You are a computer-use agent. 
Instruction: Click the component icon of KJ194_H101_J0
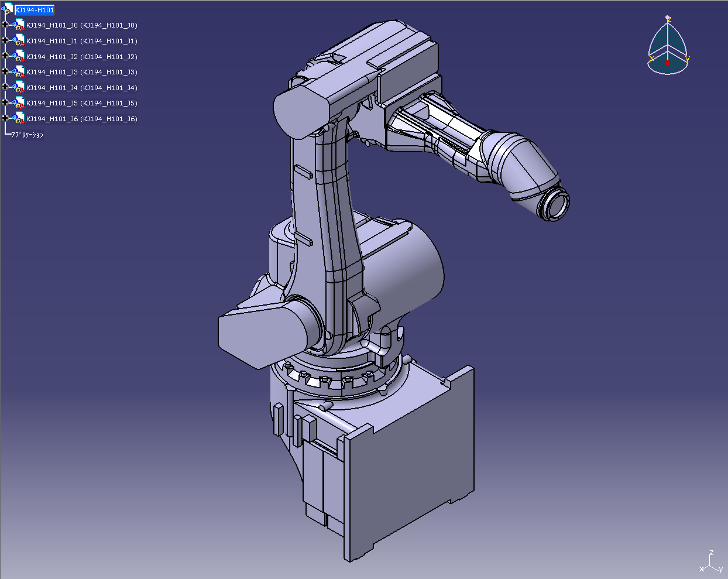pyautogui.click(x=19, y=25)
